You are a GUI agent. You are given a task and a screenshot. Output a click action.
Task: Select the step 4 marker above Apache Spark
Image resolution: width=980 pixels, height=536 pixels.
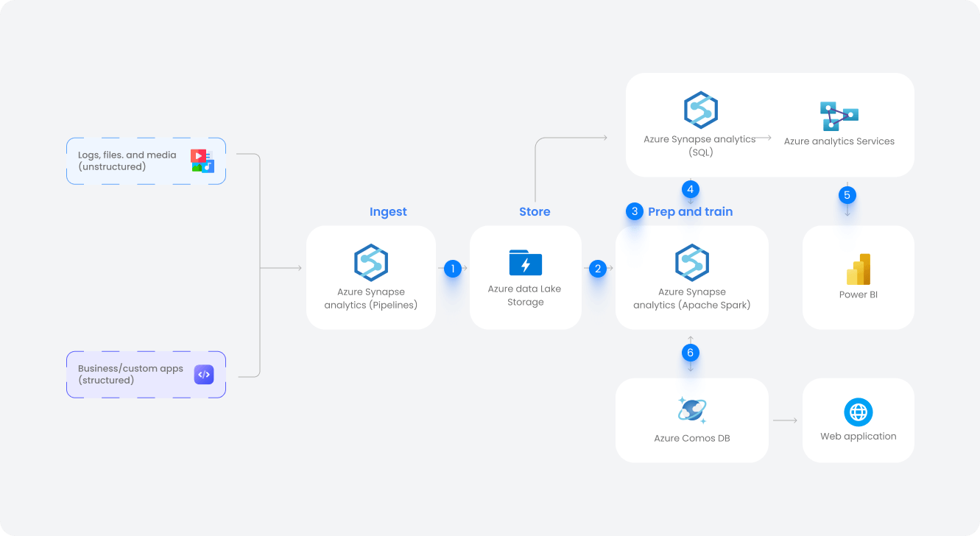(x=690, y=189)
